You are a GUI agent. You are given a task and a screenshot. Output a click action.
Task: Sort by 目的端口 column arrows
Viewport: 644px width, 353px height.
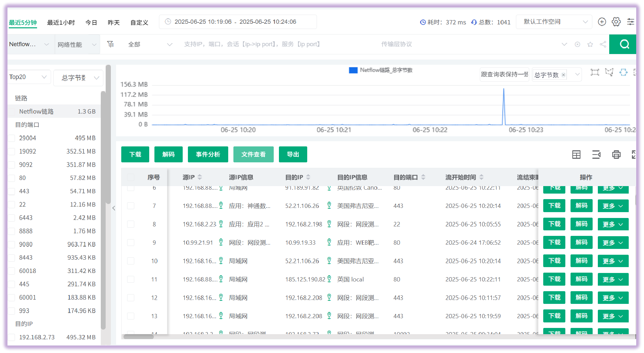pyautogui.click(x=423, y=177)
